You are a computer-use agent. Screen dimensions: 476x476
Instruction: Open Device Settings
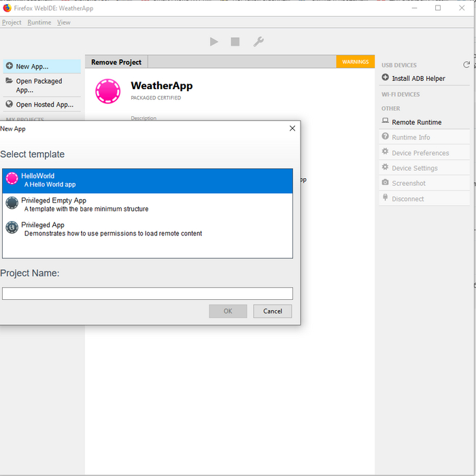coord(424,168)
